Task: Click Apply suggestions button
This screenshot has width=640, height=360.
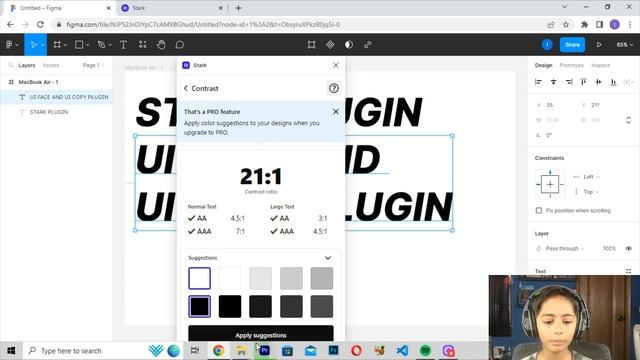Action: 261,333
